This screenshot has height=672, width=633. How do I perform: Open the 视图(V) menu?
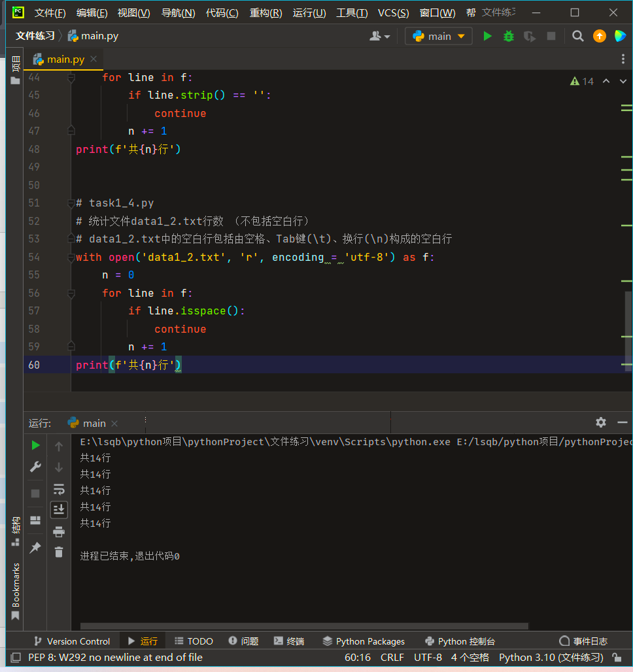click(x=134, y=13)
